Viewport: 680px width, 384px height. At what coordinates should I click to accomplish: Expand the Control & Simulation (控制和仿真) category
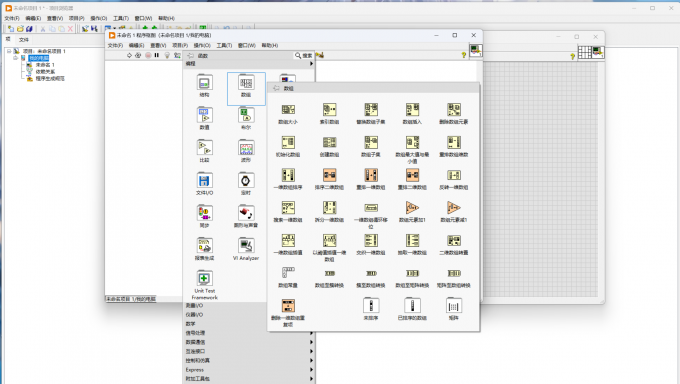(x=311, y=360)
